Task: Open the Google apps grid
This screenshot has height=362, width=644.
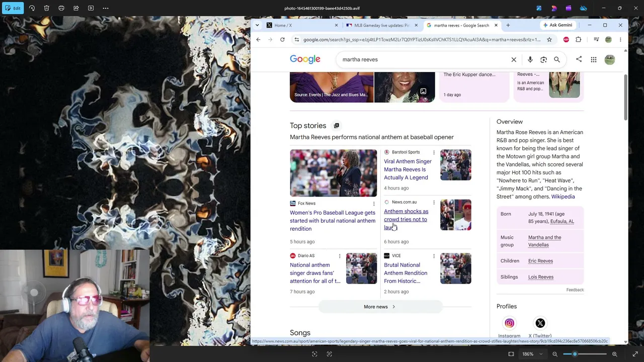Action: (x=594, y=60)
